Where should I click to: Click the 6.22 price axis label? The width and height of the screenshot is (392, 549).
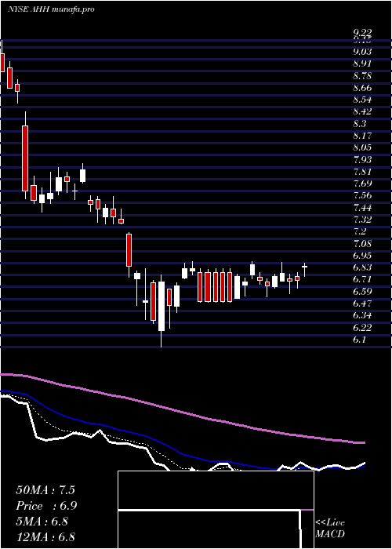coord(362,328)
